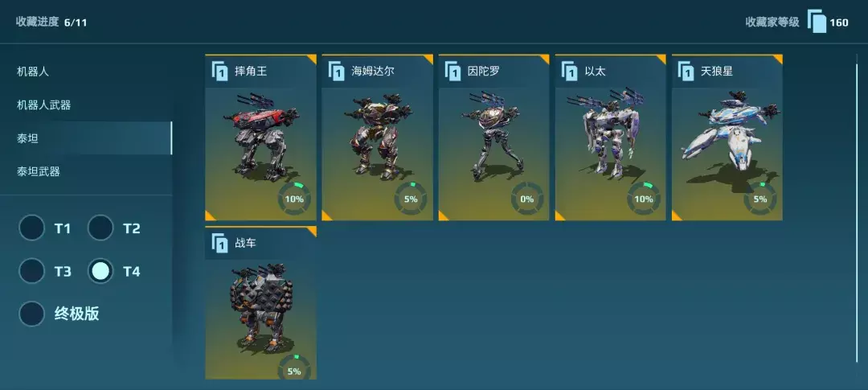This screenshot has width=868, height=390.
Task: Click the card-count icon beside 因陀罗
Action: click(x=453, y=72)
